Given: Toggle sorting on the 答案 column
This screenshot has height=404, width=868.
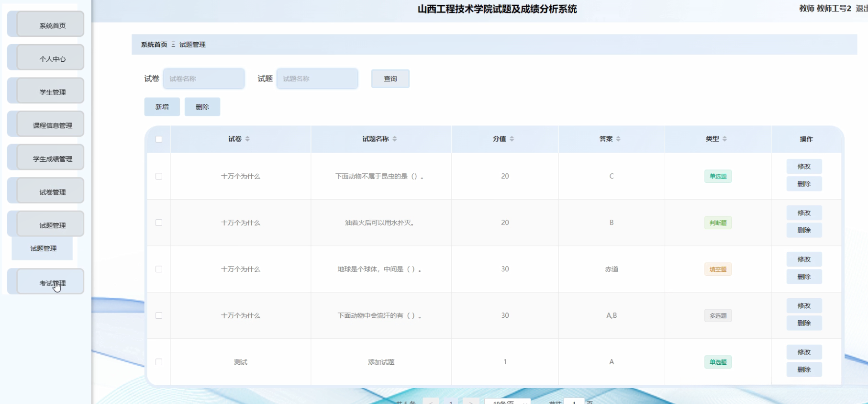Looking at the screenshot, I should pyautogui.click(x=618, y=139).
